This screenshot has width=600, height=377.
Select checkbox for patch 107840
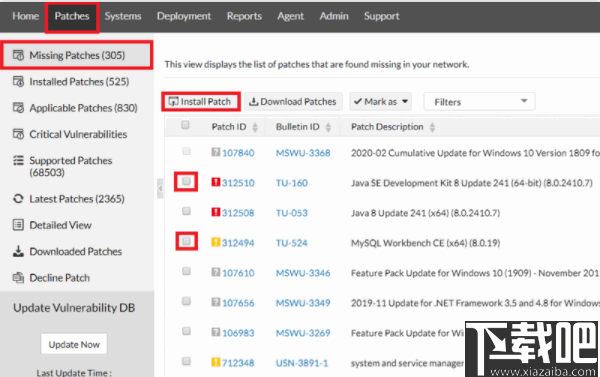click(x=186, y=151)
